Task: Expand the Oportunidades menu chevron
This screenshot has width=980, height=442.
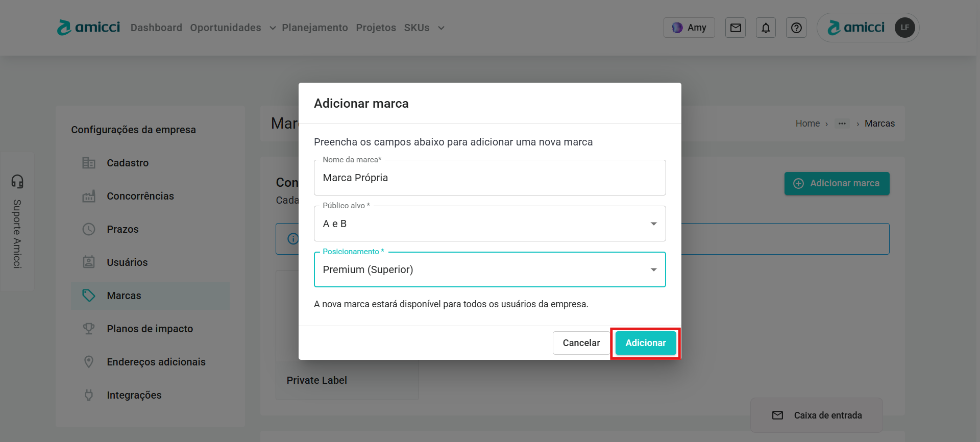Action: tap(273, 28)
